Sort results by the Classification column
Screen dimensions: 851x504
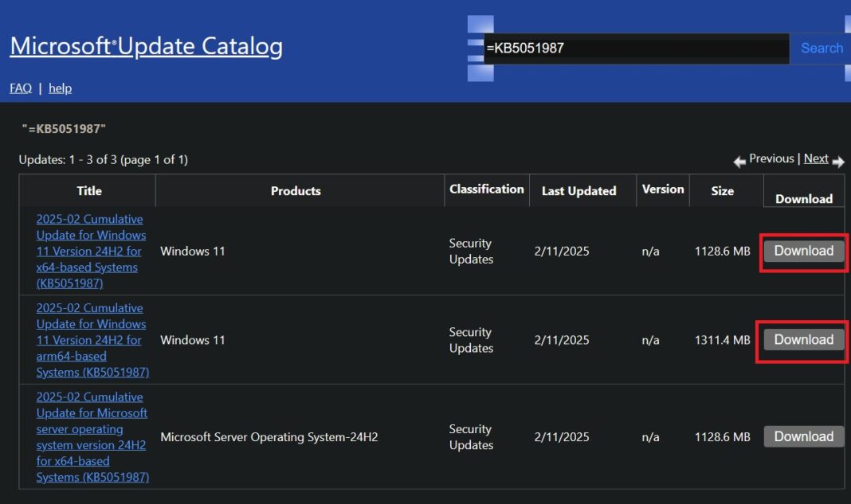(487, 189)
